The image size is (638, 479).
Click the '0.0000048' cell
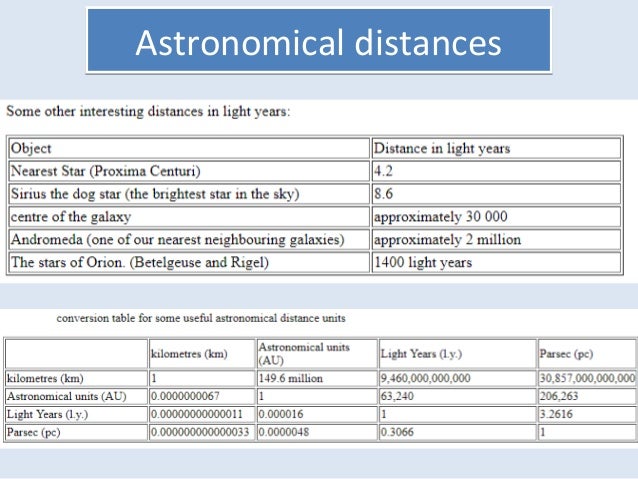pyautogui.click(x=317, y=432)
